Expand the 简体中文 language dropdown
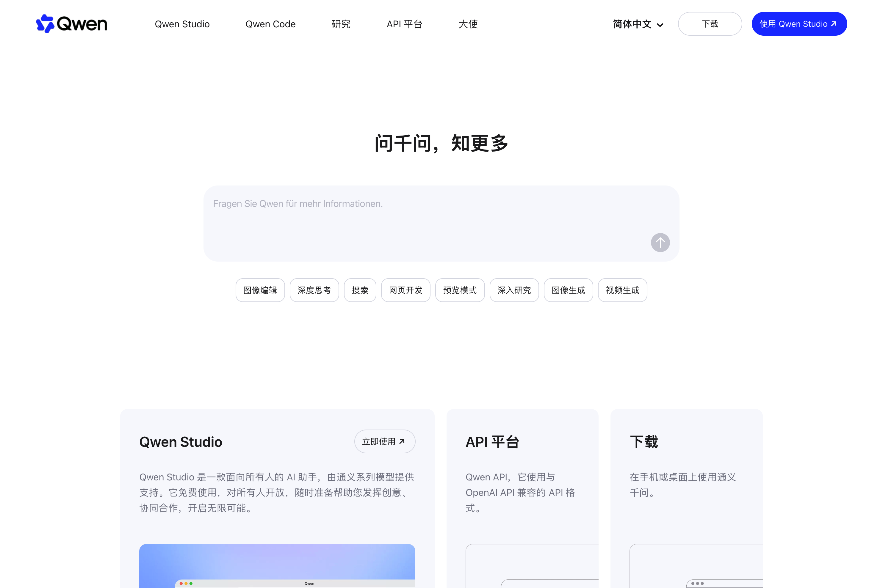This screenshot has width=883, height=588. point(638,24)
